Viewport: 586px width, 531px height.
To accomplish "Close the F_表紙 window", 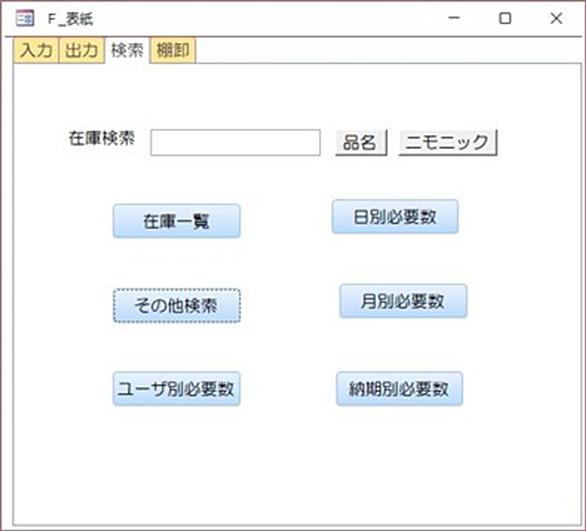I will tap(556, 18).
